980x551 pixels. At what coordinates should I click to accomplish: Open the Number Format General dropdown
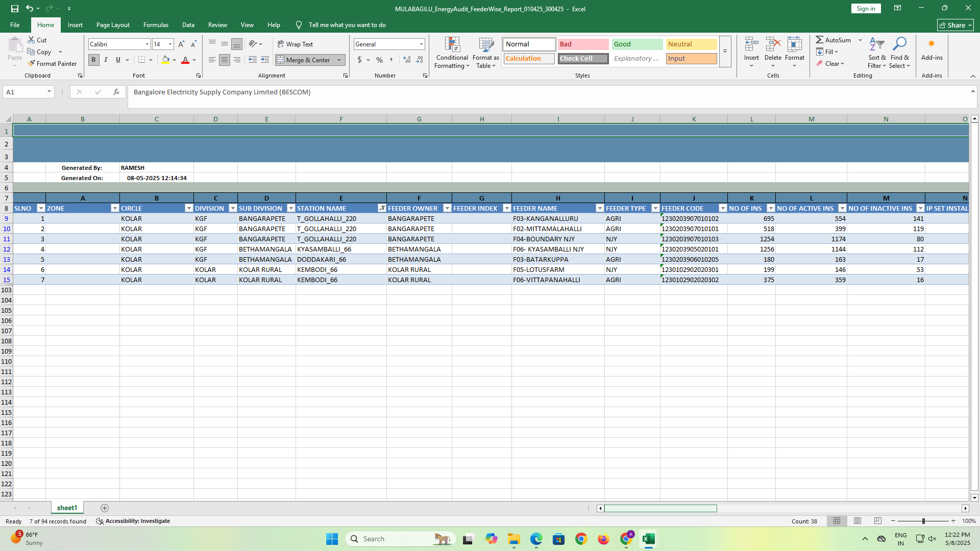421,44
